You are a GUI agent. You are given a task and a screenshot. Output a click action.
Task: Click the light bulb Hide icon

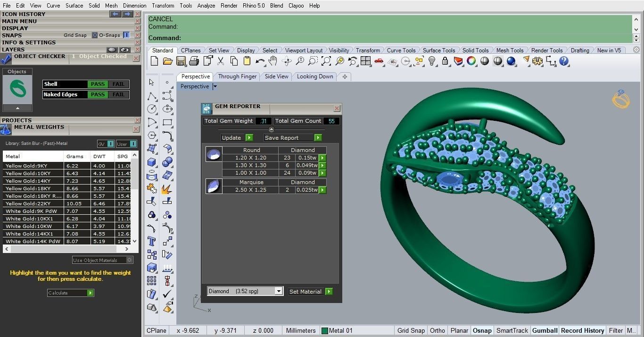pyautogui.click(x=432, y=61)
